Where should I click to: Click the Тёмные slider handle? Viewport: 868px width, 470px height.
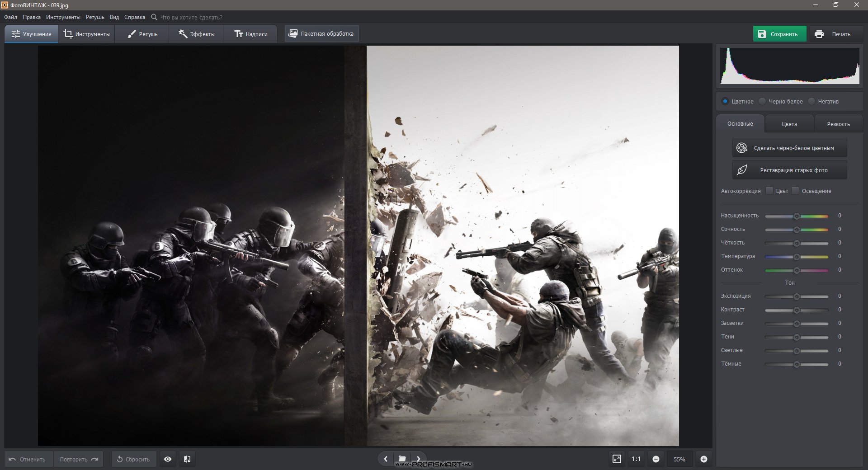coord(797,364)
